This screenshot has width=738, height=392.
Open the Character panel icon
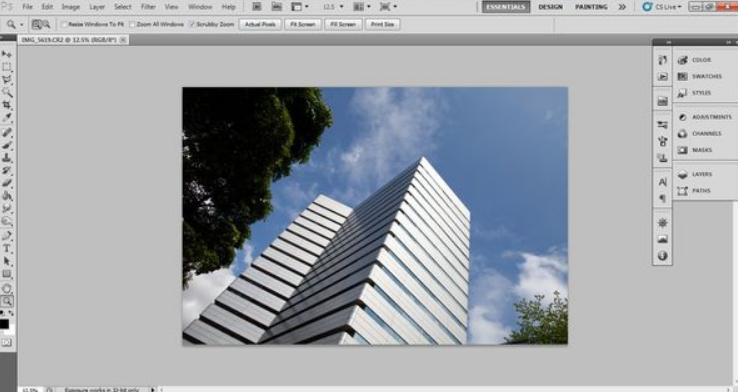[662, 182]
